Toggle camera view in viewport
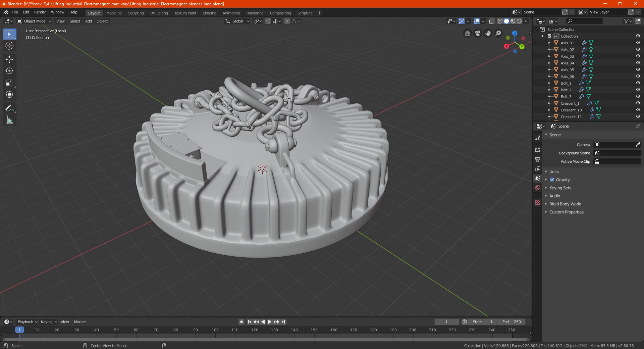This screenshot has width=644, height=349. (x=478, y=33)
